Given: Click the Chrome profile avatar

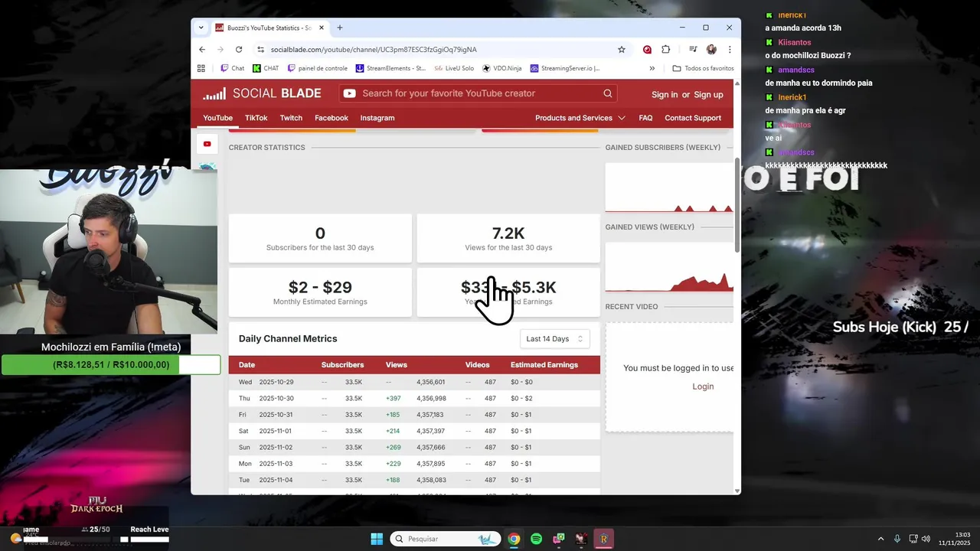Looking at the screenshot, I should (x=711, y=49).
